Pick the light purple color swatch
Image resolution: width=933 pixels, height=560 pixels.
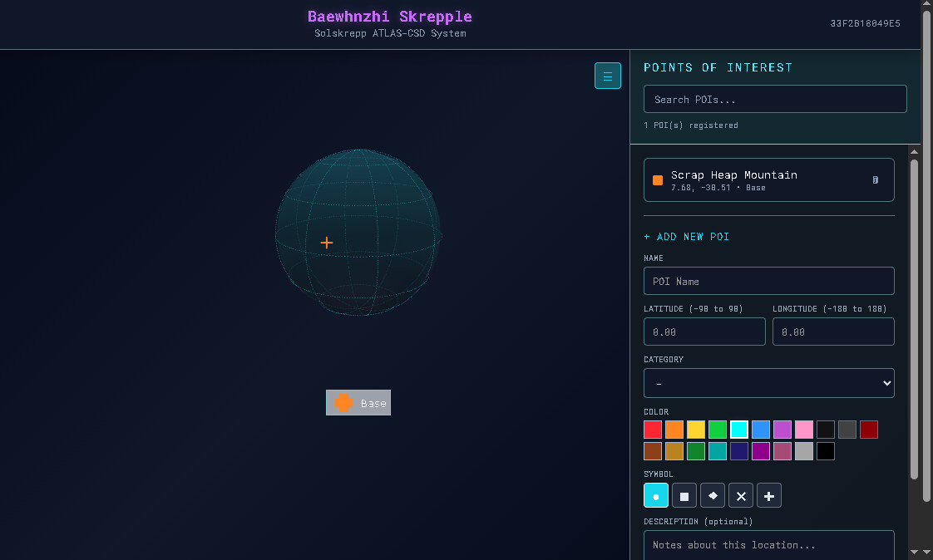782,430
